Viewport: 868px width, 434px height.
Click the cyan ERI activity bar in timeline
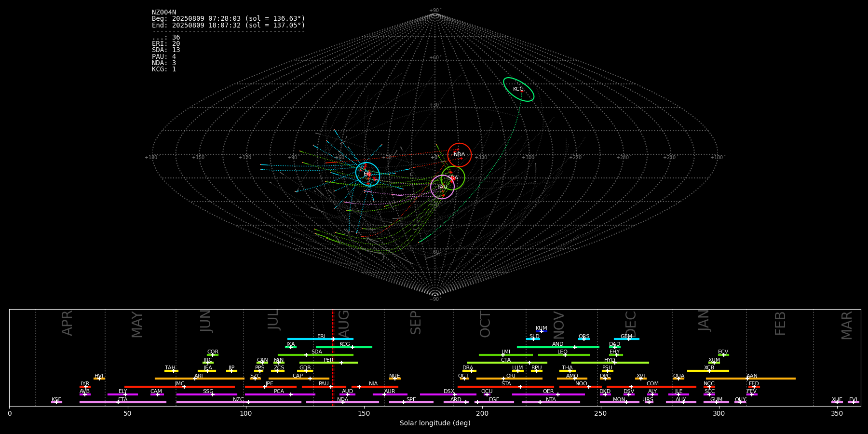[320, 339]
